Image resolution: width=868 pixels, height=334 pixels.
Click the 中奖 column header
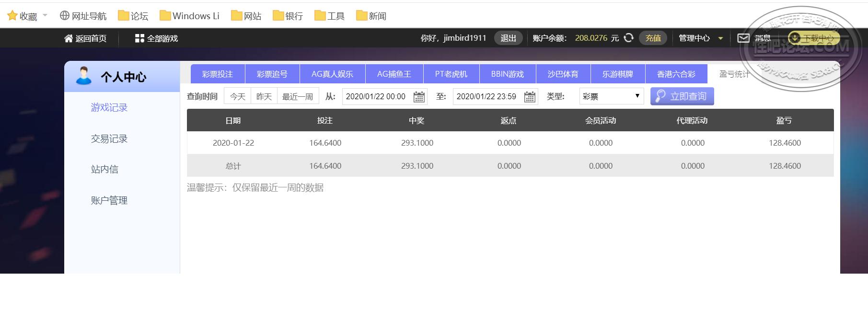tap(417, 120)
